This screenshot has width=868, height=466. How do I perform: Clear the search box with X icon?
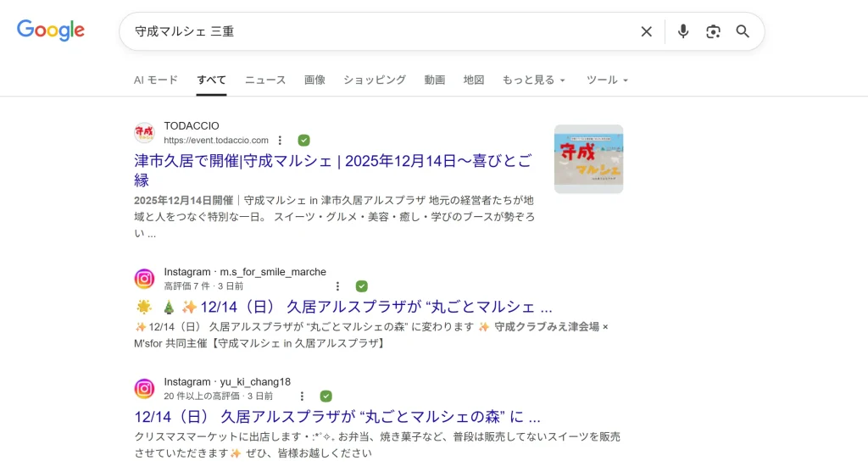[646, 31]
